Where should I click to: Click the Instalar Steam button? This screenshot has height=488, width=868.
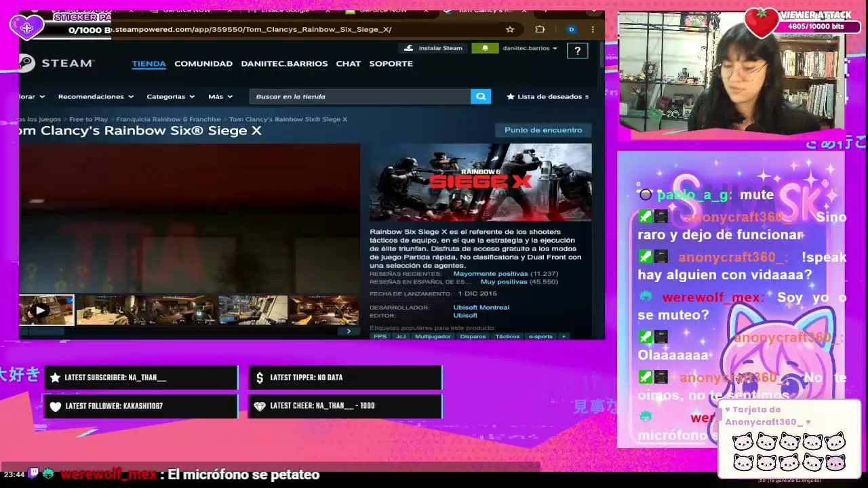pos(433,48)
